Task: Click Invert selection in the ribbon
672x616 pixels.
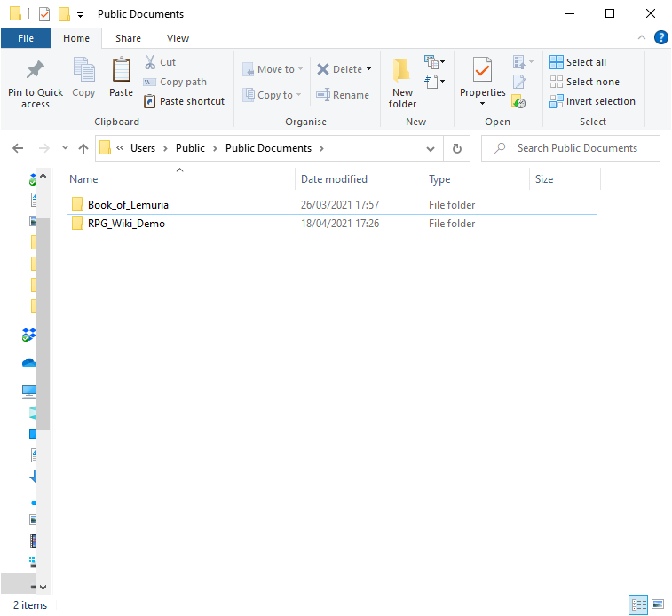Action: point(592,101)
